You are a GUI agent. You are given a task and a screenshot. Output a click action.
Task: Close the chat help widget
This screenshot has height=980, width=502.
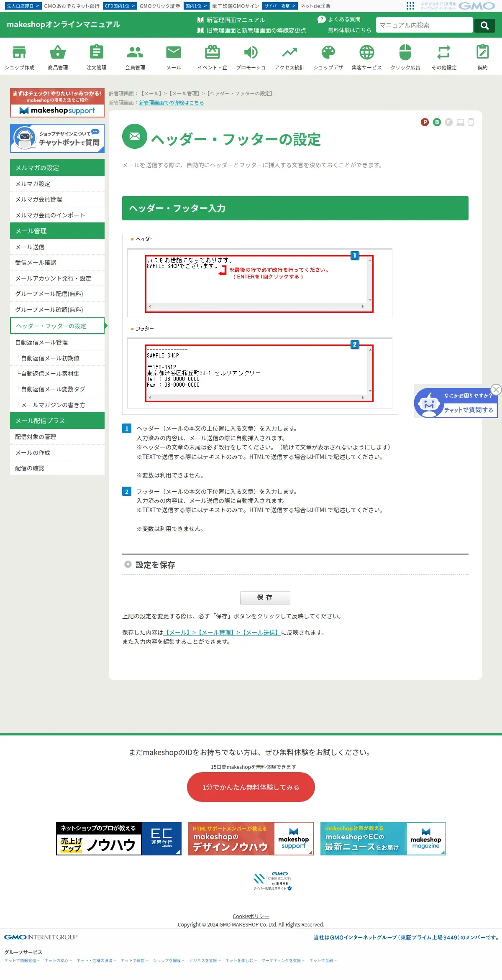point(496,390)
